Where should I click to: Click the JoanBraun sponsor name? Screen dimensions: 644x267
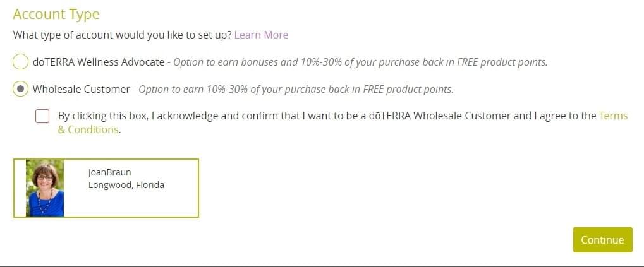click(110, 172)
